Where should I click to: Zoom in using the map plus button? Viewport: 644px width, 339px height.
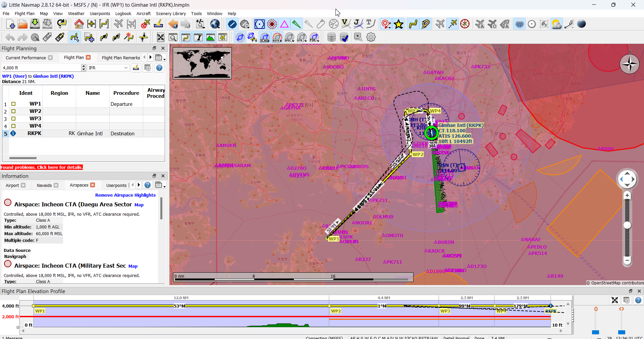pos(627,195)
